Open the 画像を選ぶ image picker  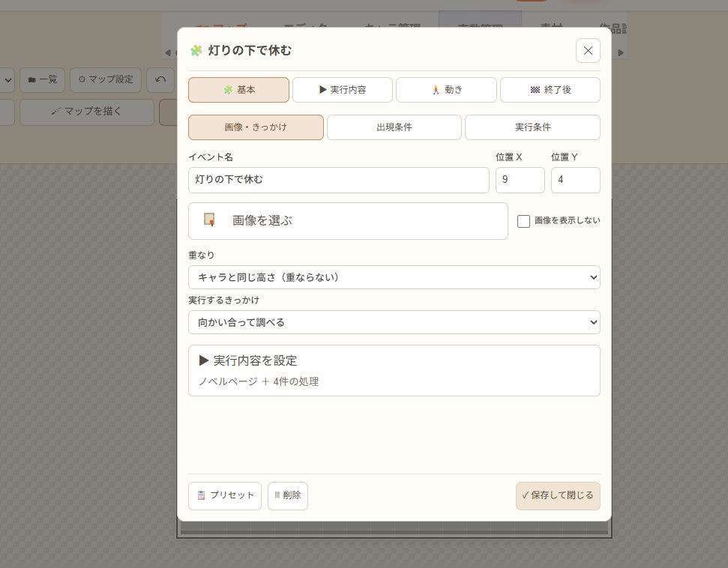click(x=348, y=221)
